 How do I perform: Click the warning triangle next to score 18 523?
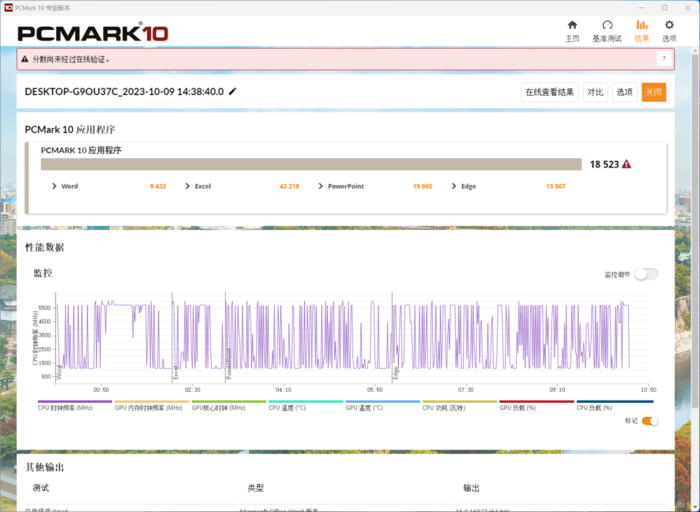coord(626,164)
